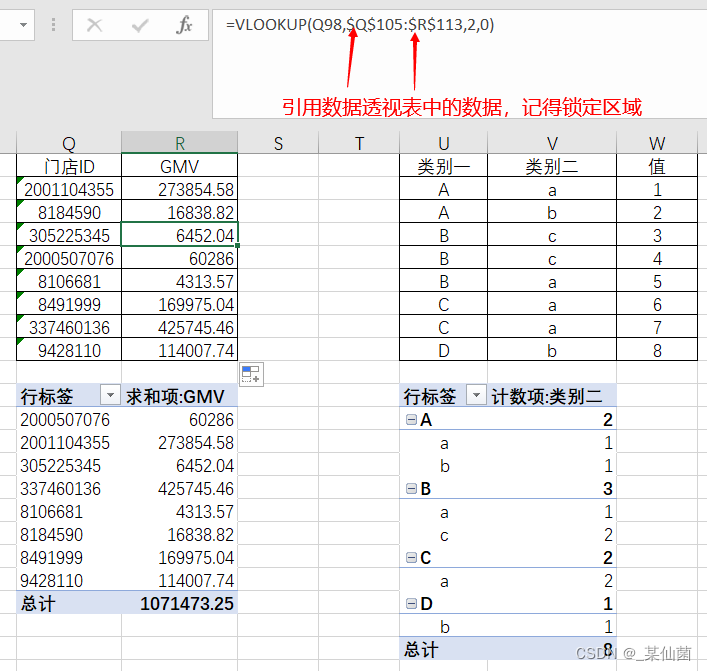
Task: Click the 类别二 header cell
Action: (552, 166)
